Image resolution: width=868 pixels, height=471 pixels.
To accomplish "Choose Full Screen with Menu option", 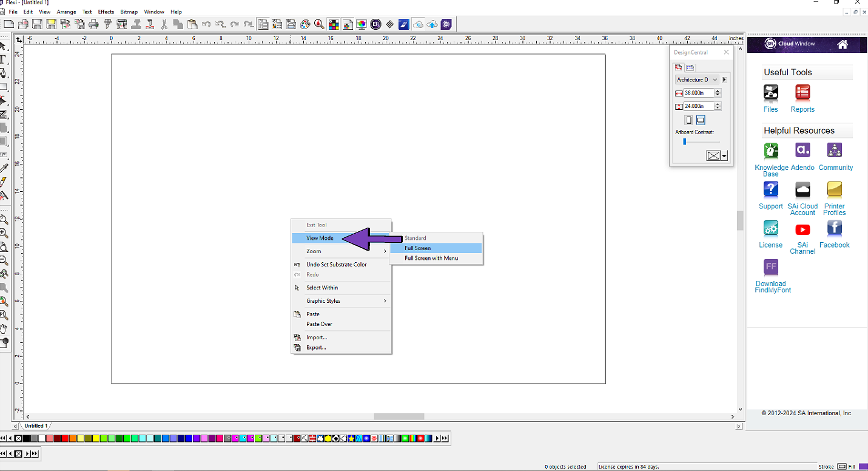I will 431,259.
